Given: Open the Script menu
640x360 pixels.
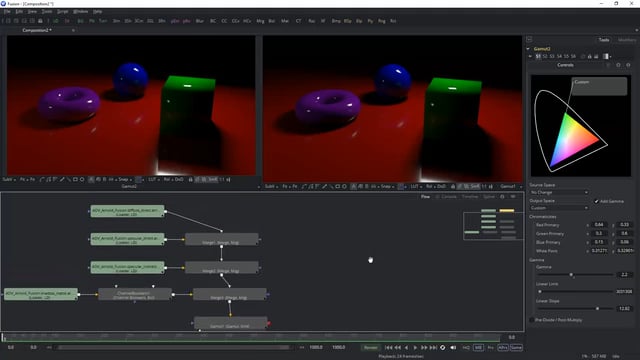Looking at the screenshot, I should [x=62, y=11].
